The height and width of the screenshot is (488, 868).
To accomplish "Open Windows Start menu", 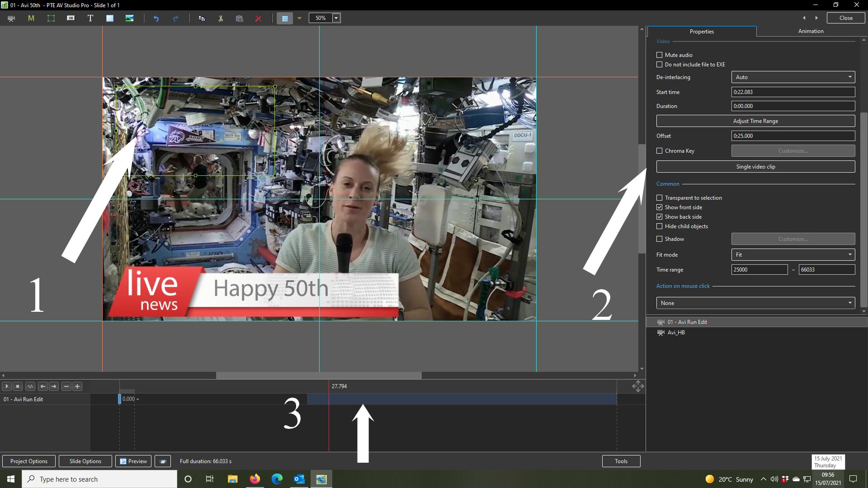I will coord(11,479).
